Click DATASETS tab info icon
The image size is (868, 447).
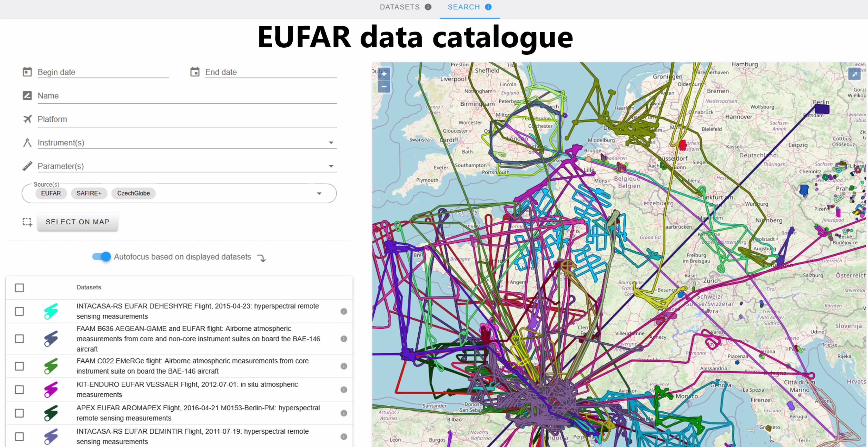(x=428, y=7)
